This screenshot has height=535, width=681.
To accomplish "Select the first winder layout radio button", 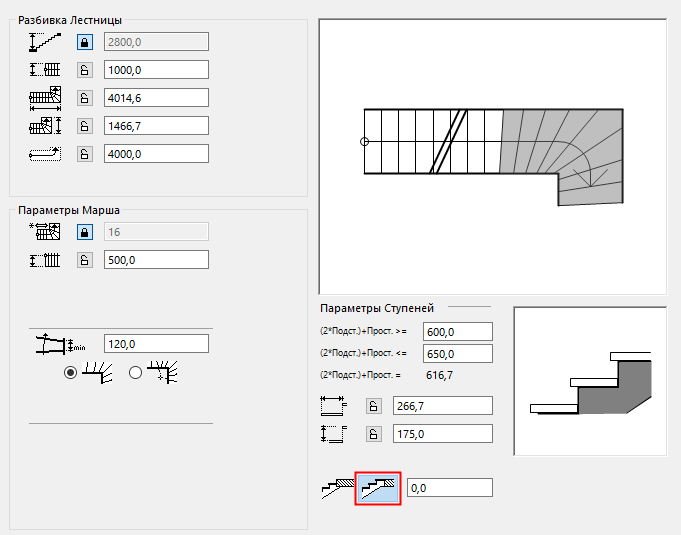I will click(x=70, y=372).
